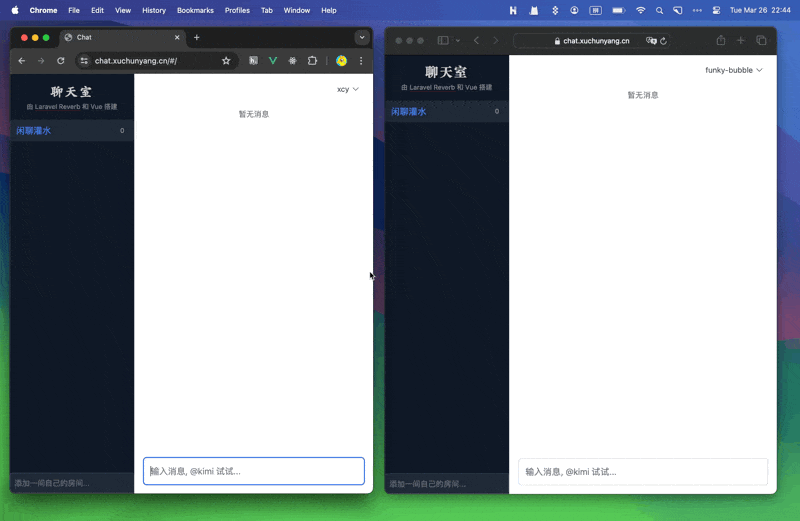
Task: Click the Safari translate icon in address bar
Action: pyautogui.click(x=651, y=41)
